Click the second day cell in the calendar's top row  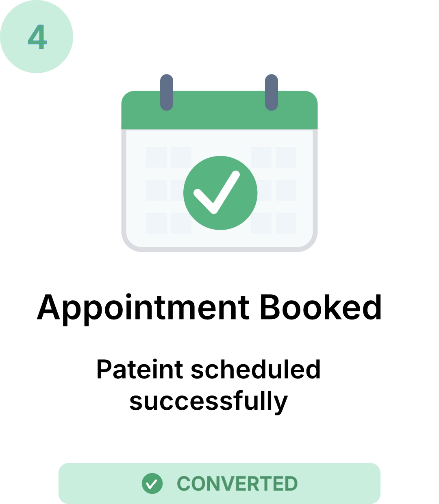(181, 157)
